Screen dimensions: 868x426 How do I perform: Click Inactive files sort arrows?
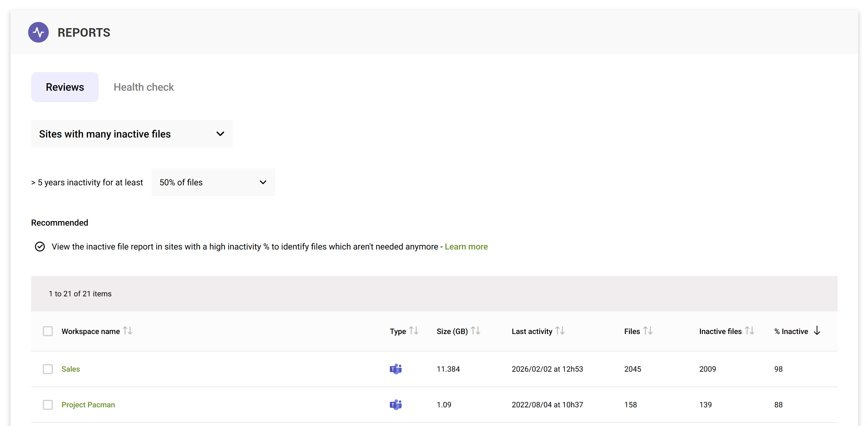[x=749, y=330]
